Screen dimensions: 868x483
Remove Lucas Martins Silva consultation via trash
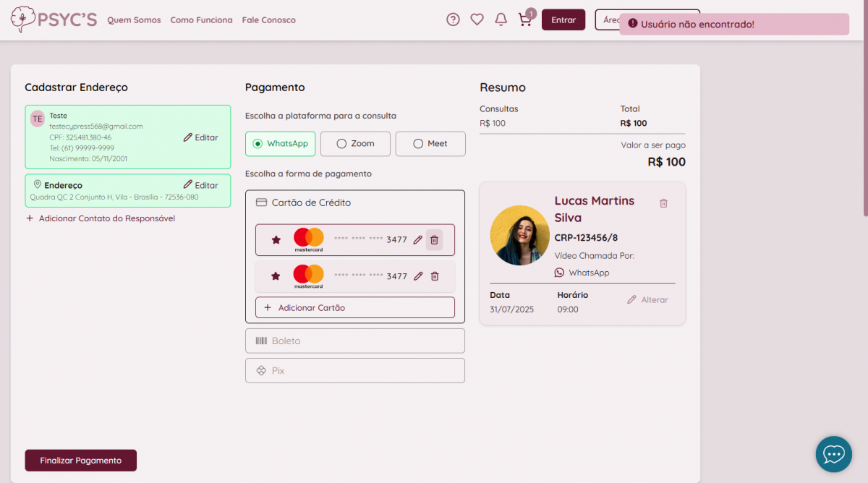[663, 203]
